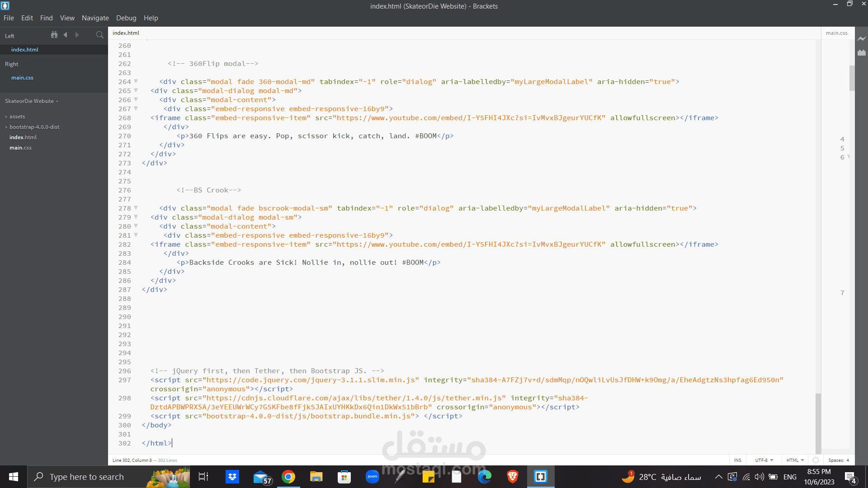Open main.css in the Right working set
The image size is (868, 488).
click(22, 78)
